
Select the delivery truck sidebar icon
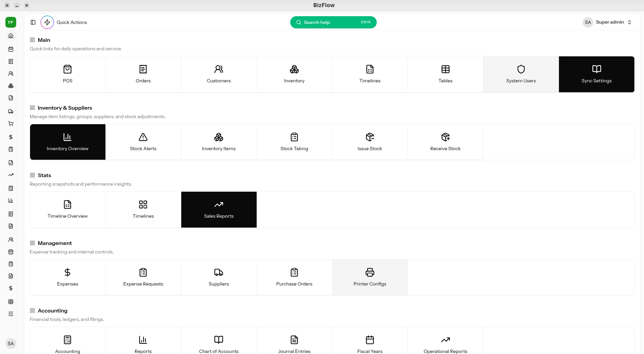[x=11, y=111]
